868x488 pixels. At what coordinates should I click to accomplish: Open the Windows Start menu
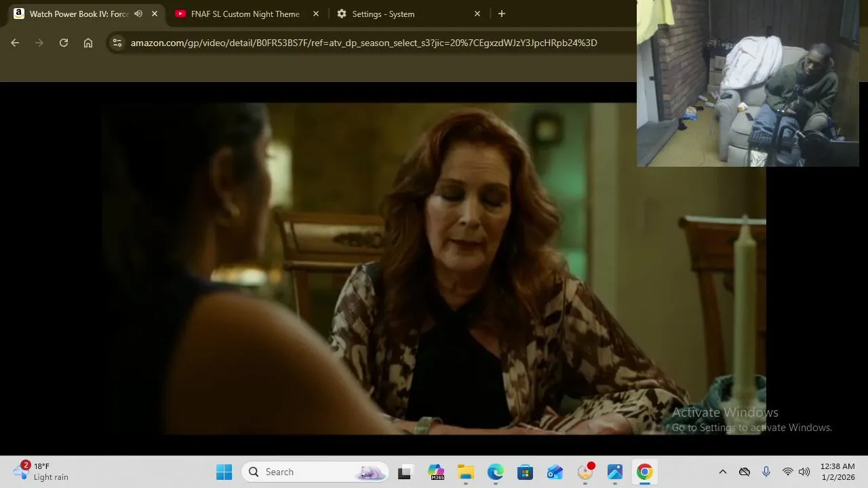click(x=224, y=472)
